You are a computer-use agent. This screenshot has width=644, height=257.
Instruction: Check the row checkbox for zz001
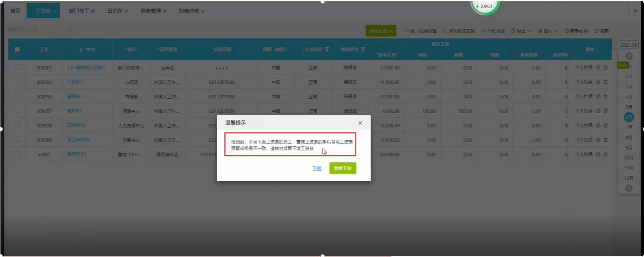[x=17, y=154]
